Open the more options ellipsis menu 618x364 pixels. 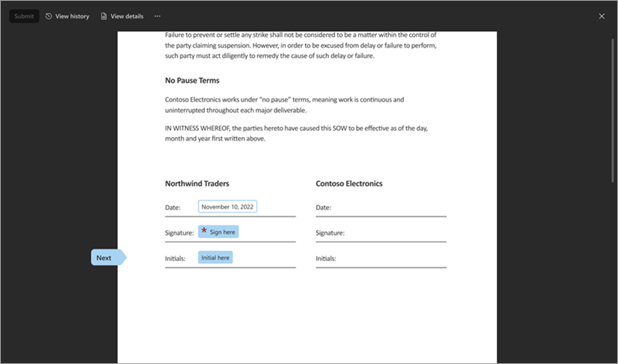[157, 16]
